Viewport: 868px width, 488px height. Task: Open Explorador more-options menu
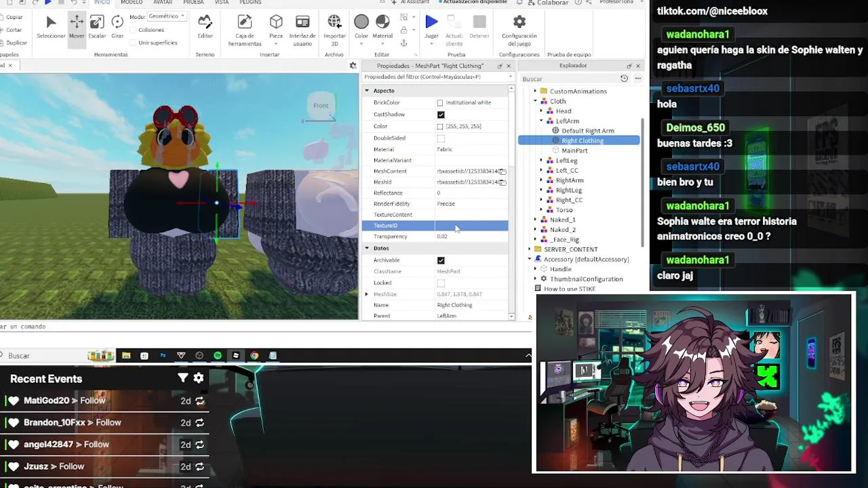(637, 79)
